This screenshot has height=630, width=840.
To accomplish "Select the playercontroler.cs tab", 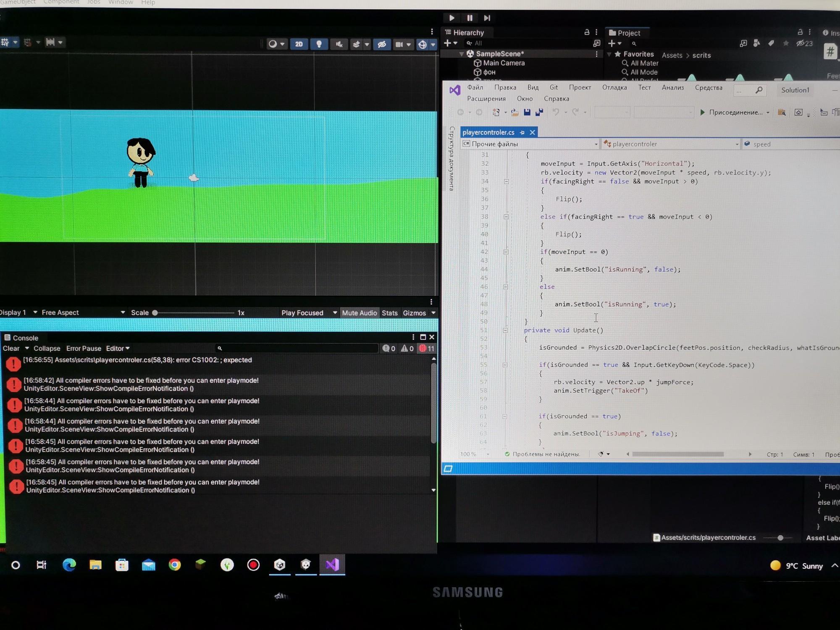I will pos(488,132).
